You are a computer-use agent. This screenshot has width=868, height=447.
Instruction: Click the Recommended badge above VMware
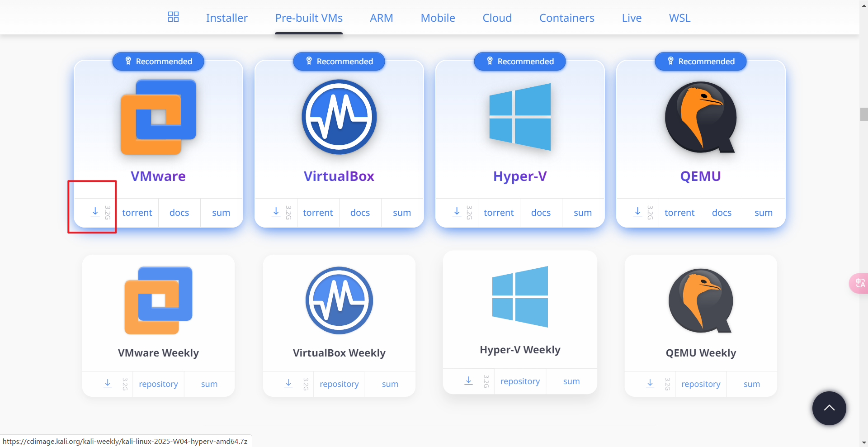158,61
